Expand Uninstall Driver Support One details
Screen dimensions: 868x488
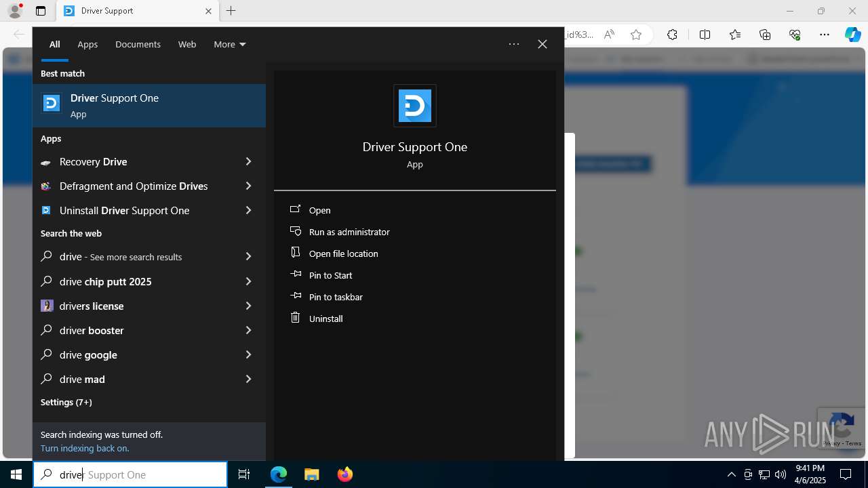[x=248, y=211]
